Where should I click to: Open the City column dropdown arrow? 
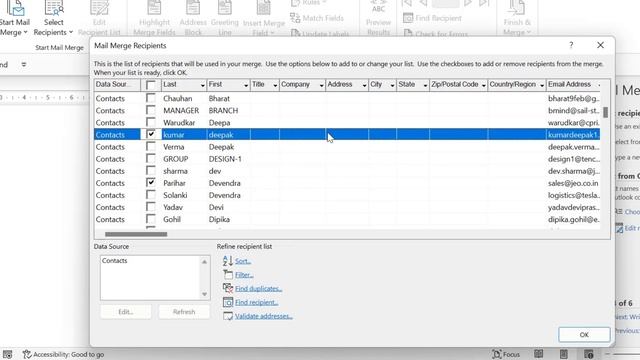[392, 85]
